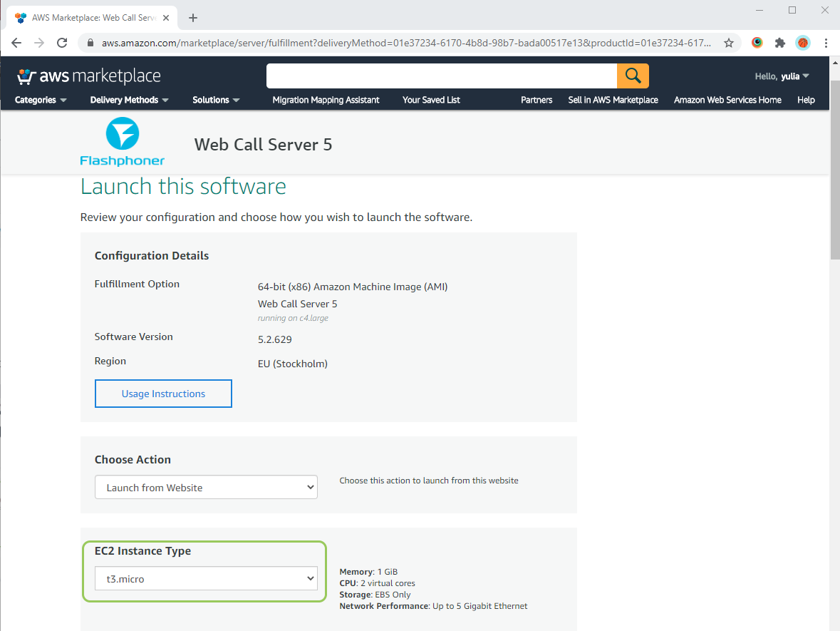Expand the Categories menu
840x631 pixels.
coord(41,100)
